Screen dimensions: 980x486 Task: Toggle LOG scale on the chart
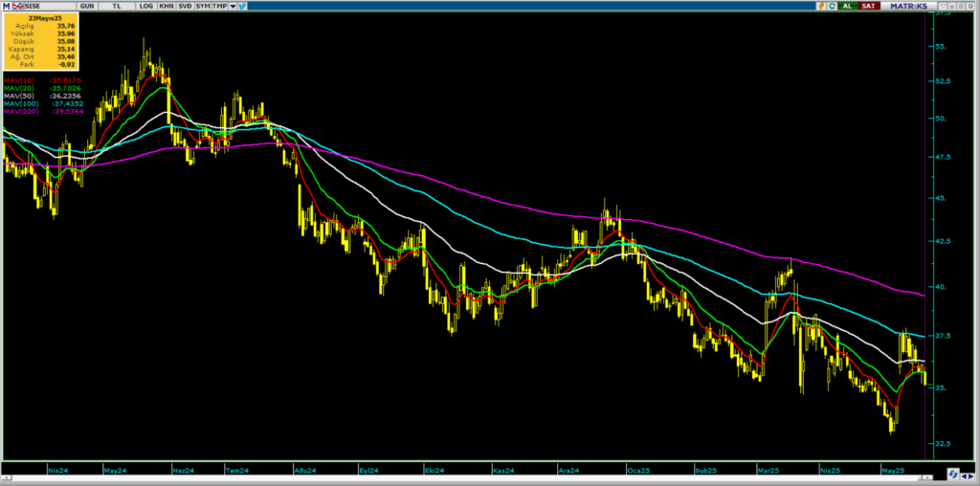(145, 6)
